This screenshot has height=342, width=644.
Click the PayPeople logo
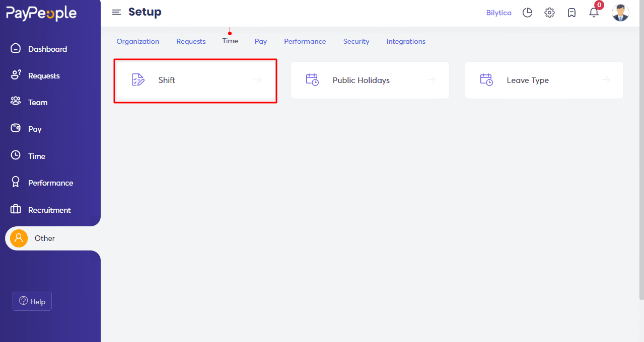tap(41, 14)
